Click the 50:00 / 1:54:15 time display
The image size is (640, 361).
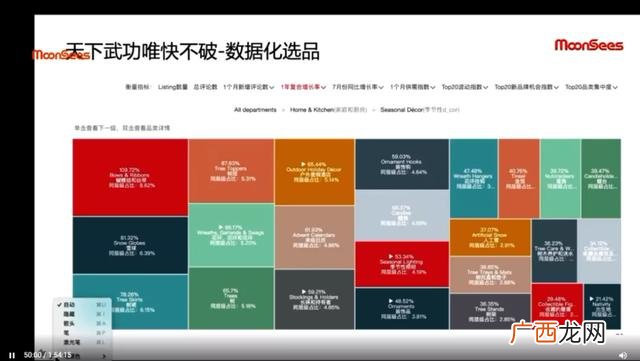(48, 355)
